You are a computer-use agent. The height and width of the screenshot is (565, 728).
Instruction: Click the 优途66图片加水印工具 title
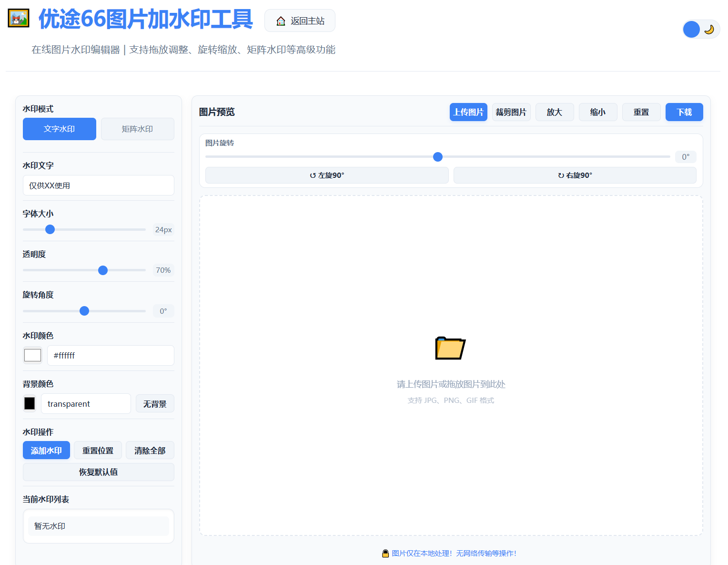tap(145, 19)
